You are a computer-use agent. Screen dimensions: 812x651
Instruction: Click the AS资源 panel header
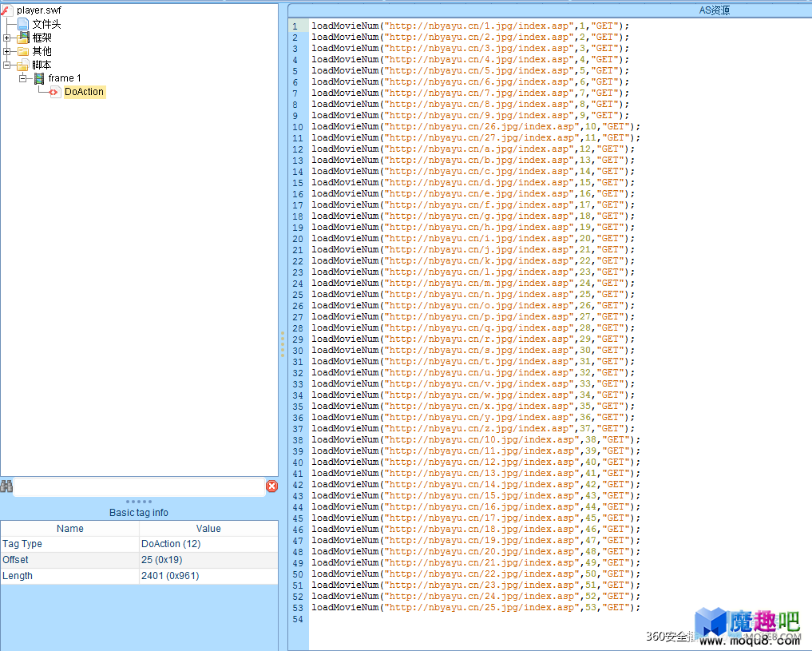(714, 10)
